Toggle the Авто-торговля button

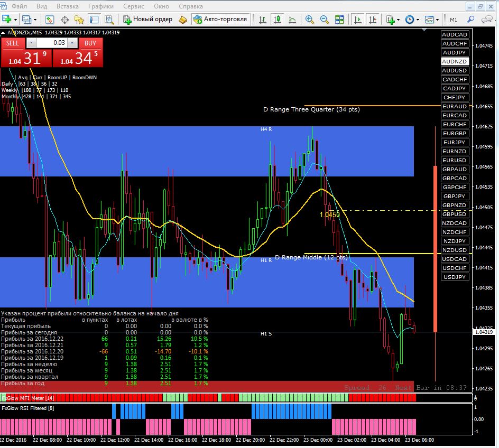(x=221, y=20)
